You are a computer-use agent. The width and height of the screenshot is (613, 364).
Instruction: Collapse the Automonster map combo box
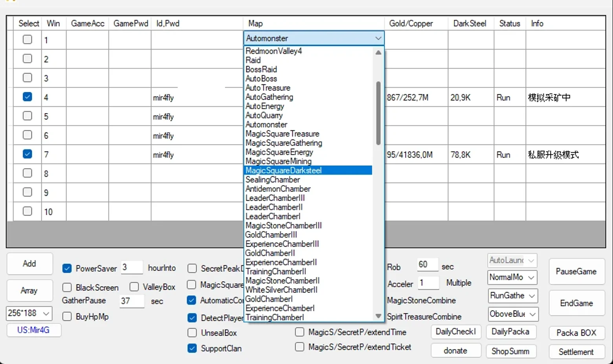(378, 38)
